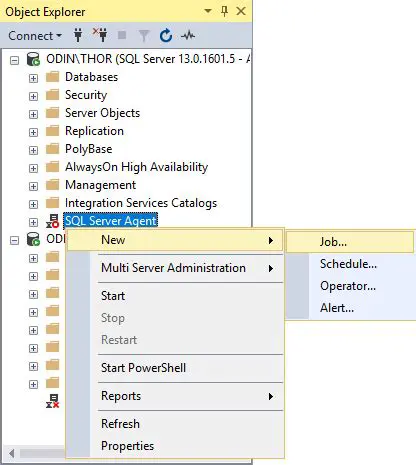Select Start PowerShell menu item
416x465 pixels.
pyautogui.click(x=175, y=368)
